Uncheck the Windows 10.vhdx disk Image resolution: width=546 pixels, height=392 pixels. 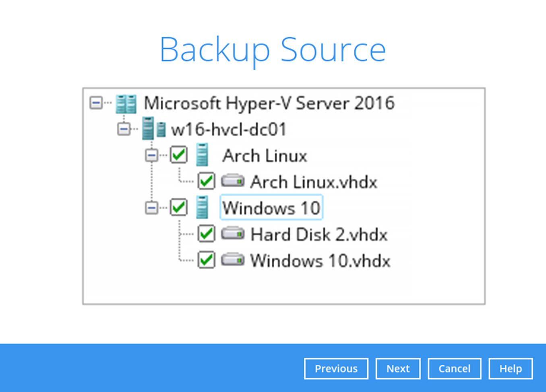pos(206,260)
